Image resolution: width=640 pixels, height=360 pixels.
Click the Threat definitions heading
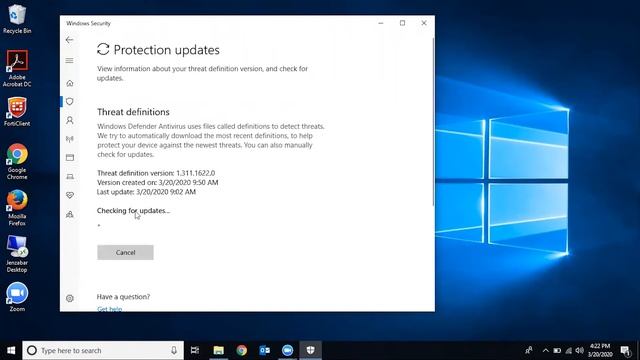pos(133,112)
